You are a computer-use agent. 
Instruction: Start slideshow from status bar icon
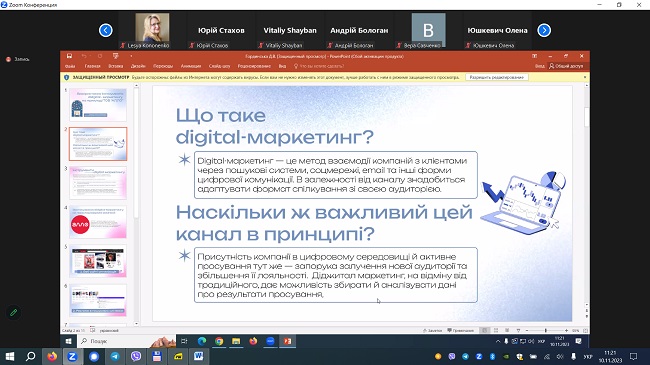(x=518, y=331)
